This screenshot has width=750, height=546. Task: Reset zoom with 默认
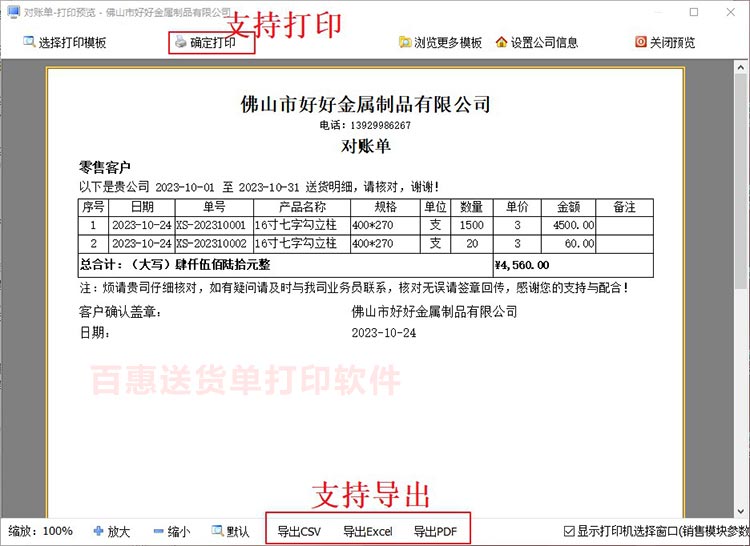pos(231,531)
